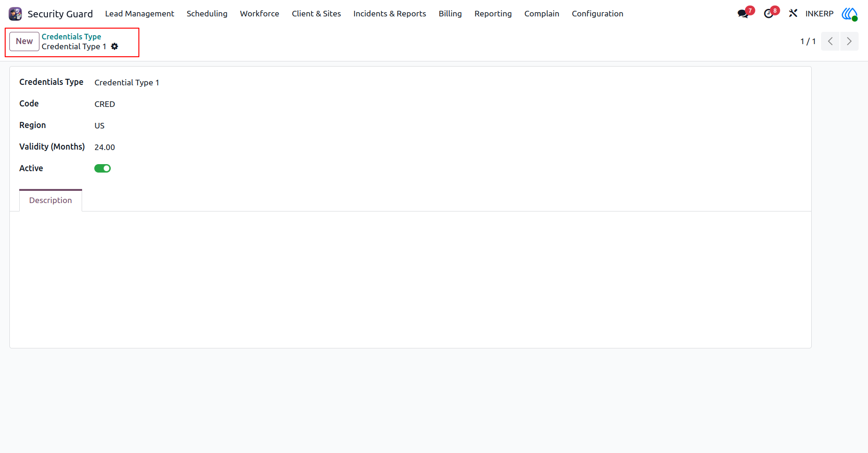Image resolution: width=868 pixels, height=453 pixels.
Task: Click the INKERP company name
Action: point(819,14)
